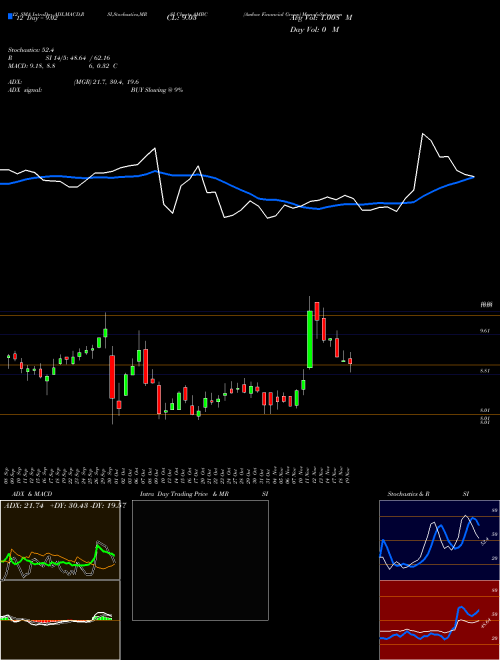Click the white line's highest peak in upper chart
The width and height of the screenshot is (500, 660).
pos(422,134)
